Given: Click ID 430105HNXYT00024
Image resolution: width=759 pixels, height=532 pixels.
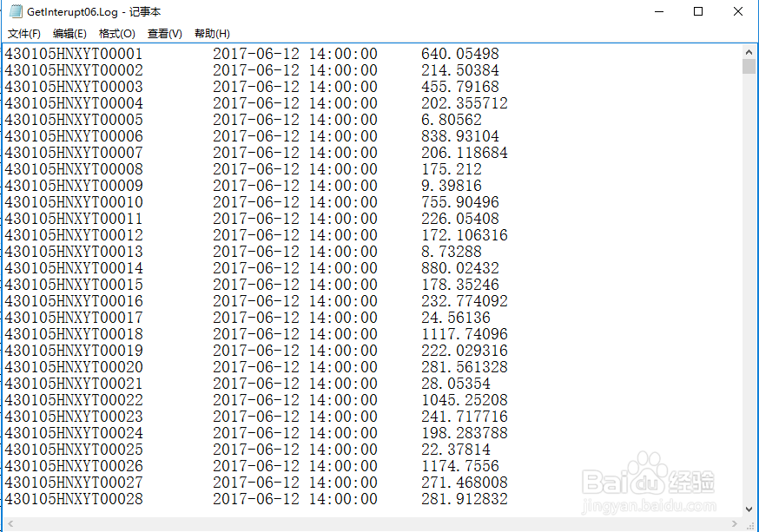Looking at the screenshot, I should point(74,433).
